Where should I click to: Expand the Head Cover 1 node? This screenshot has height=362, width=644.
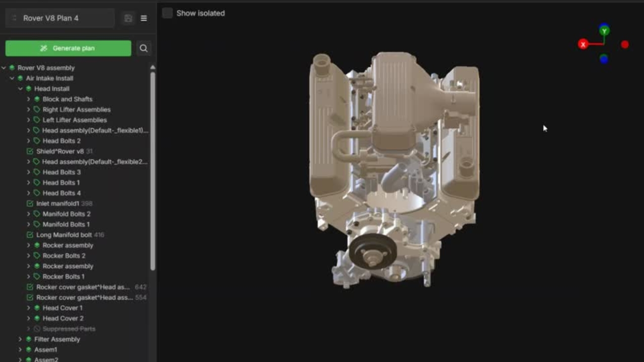pos(28,308)
